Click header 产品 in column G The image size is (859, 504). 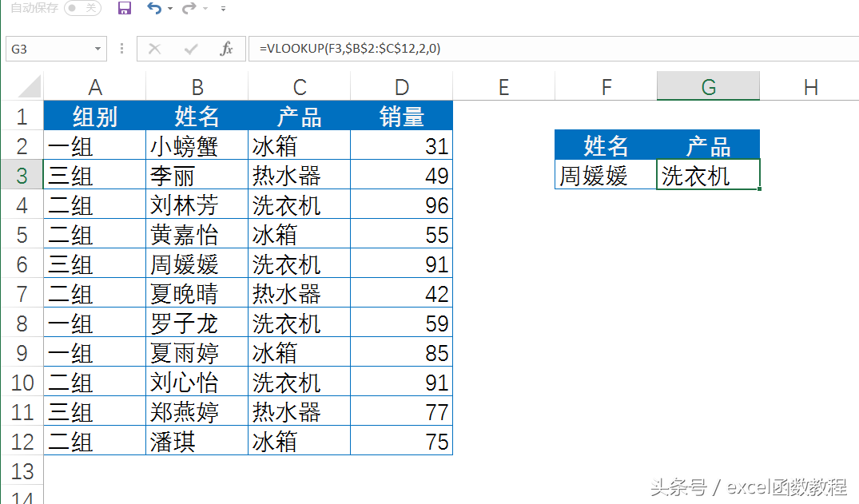tap(708, 145)
